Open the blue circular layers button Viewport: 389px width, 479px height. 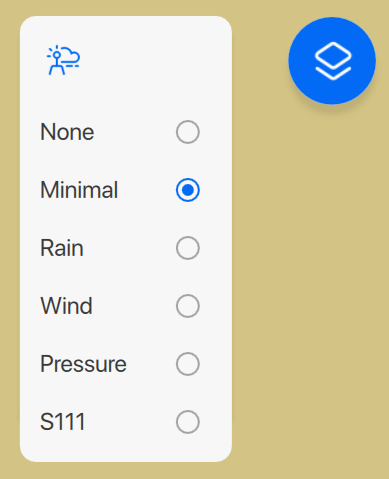point(332,61)
